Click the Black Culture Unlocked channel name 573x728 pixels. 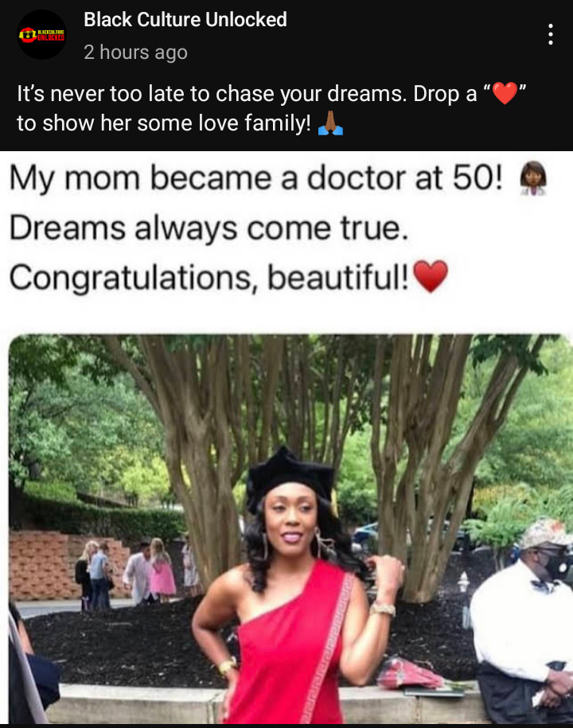(x=185, y=20)
